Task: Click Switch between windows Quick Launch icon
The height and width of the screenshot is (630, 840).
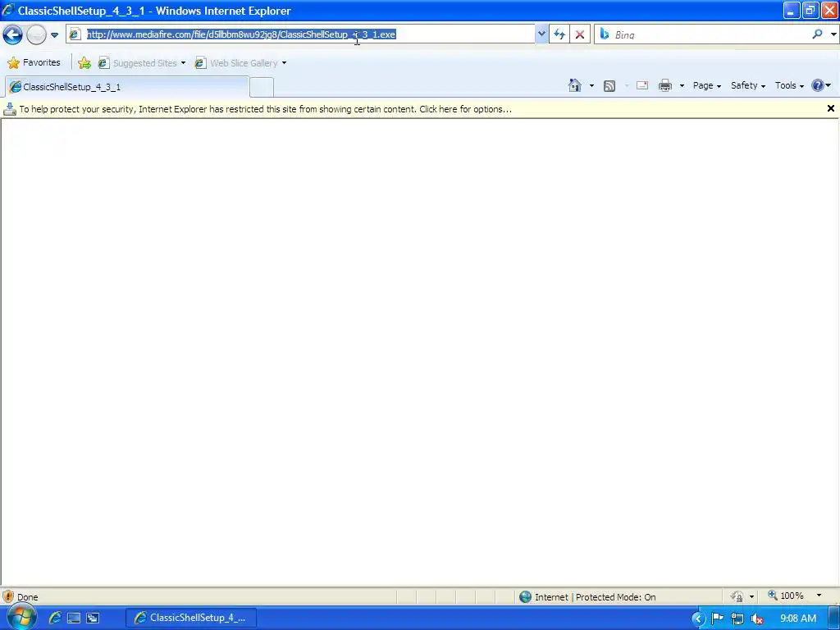Action: (93, 619)
